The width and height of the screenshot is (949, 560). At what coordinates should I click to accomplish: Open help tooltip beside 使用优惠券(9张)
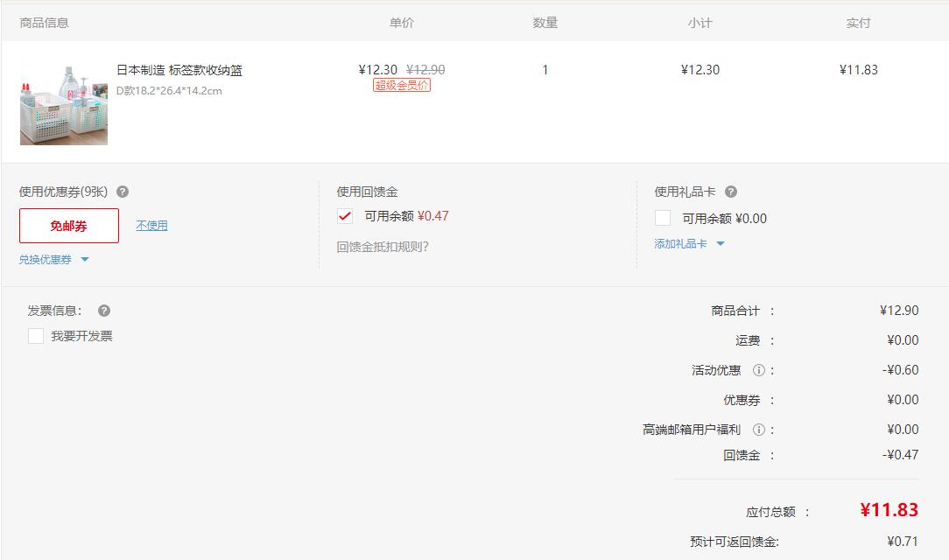point(123,191)
